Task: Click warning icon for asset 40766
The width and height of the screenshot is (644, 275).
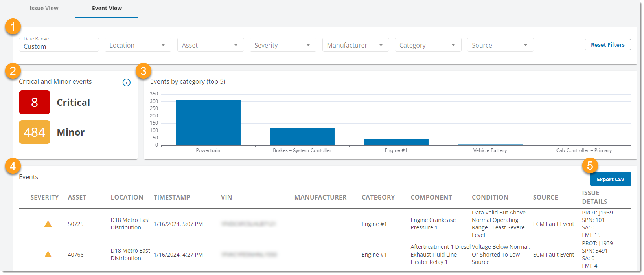Action: 48,255
